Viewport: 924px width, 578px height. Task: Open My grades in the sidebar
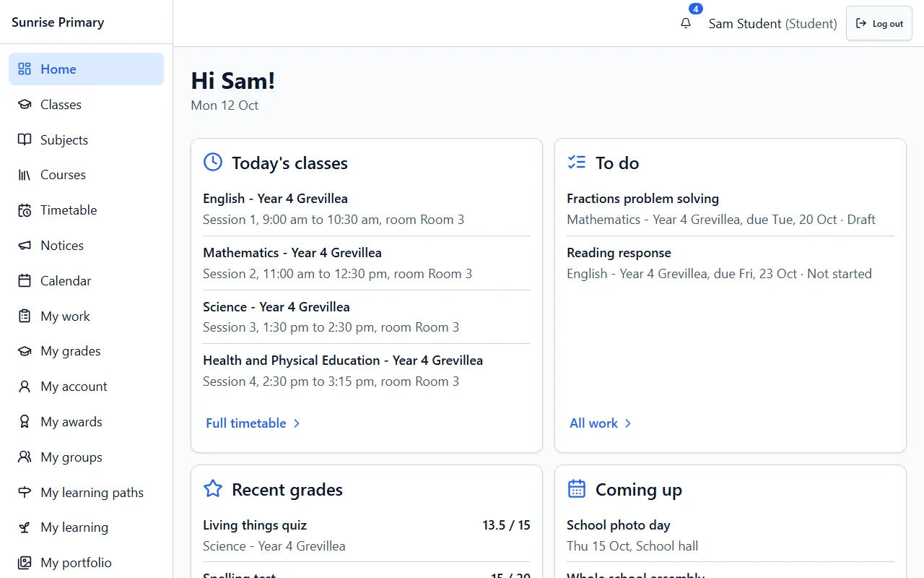[x=87, y=351]
